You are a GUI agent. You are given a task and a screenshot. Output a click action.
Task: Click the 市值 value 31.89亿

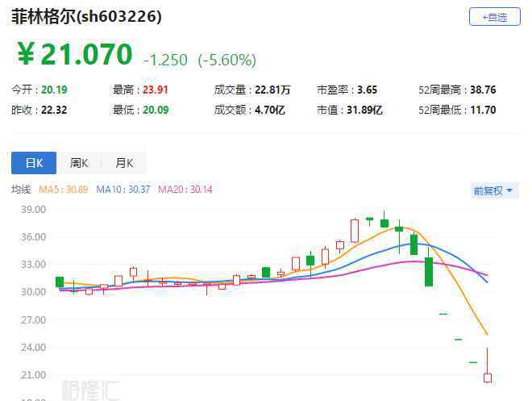tap(364, 110)
